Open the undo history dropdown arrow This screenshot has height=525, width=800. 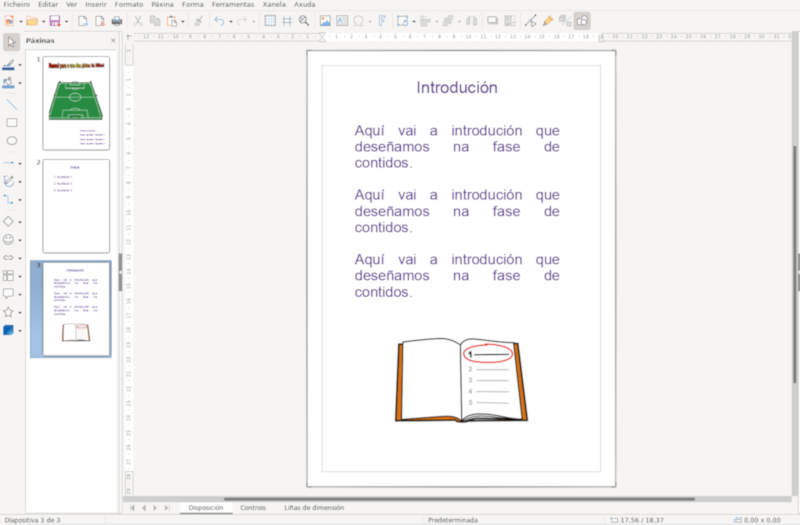tap(230, 21)
